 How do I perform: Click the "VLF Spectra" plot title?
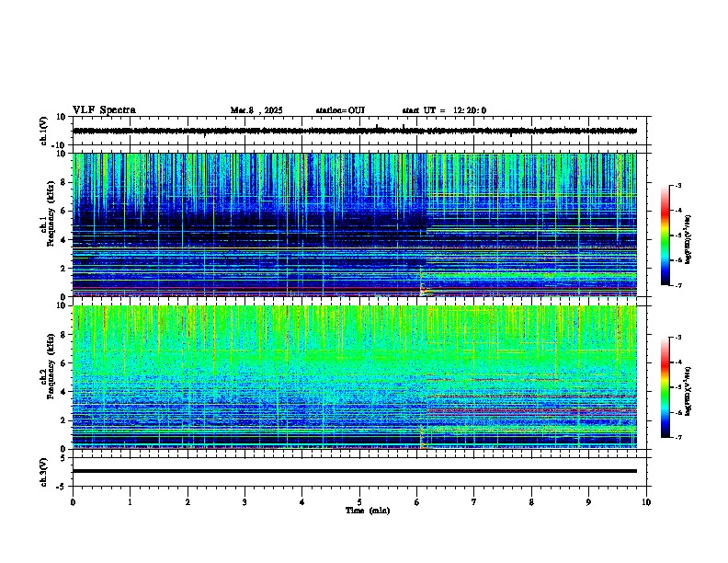point(104,110)
